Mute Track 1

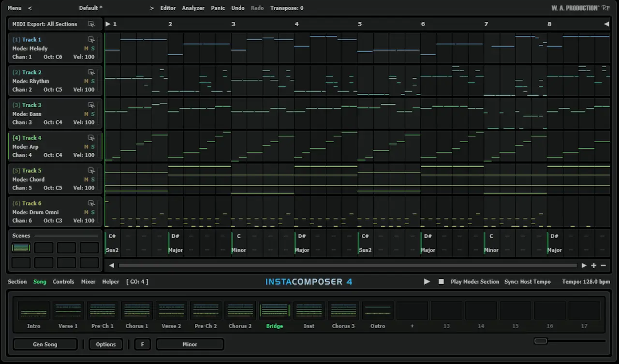pyautogui.click(x=86, y=48)
